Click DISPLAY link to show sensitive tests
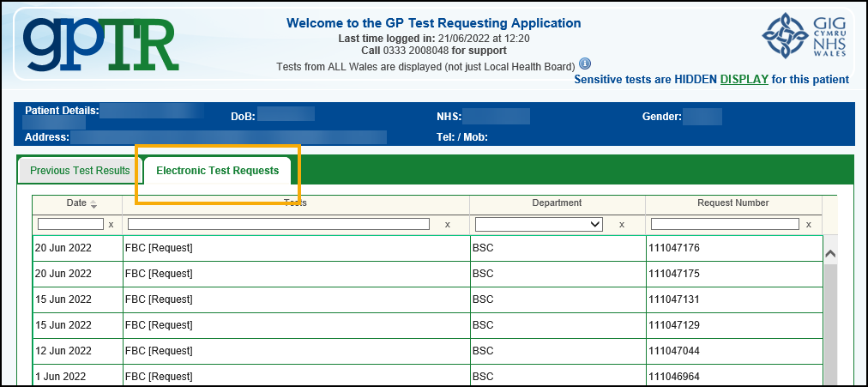The image size is (868, 387). pyautogui.click(x=744, y=80)
